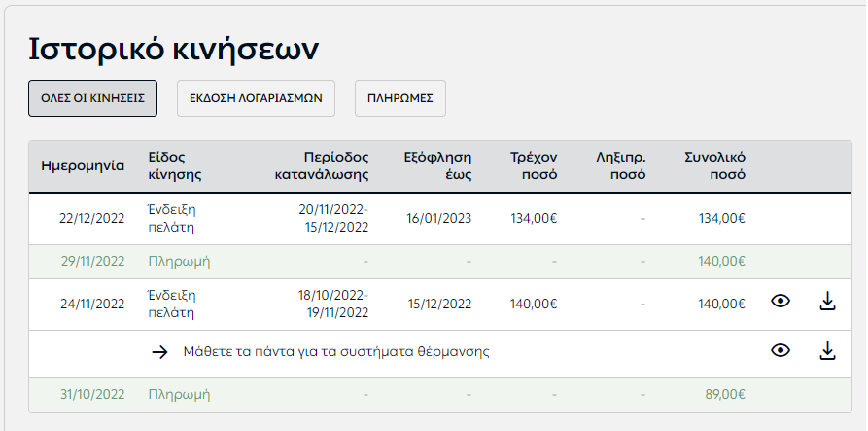The image size is (868, 431).
Task: Click the Ληξιπρ. ποσό column header
Action: click(620, 166)
